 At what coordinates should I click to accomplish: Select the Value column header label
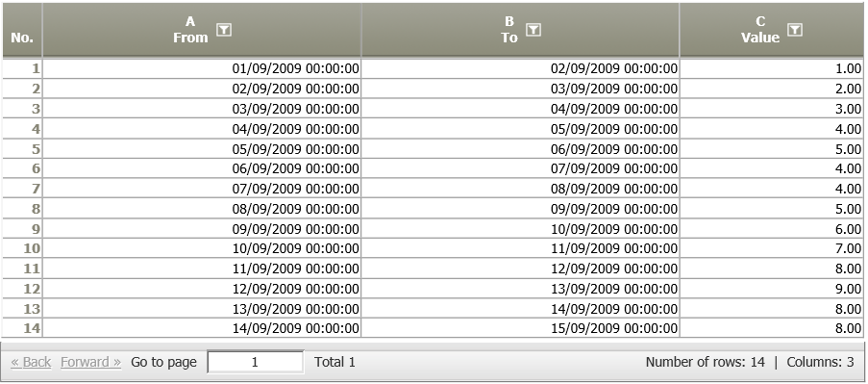pos(760,38)
